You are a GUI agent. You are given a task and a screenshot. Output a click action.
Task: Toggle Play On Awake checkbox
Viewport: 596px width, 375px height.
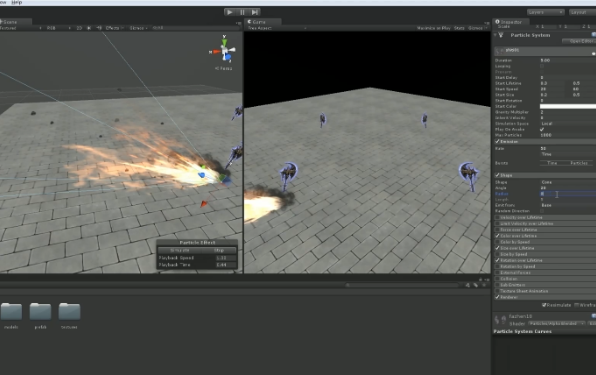coord(542,130)
